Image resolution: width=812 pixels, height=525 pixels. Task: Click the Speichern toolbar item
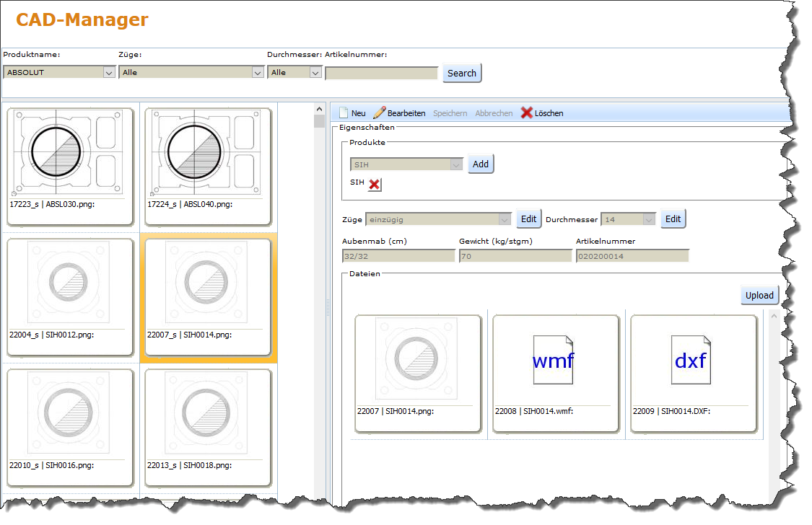pos(450,113)
